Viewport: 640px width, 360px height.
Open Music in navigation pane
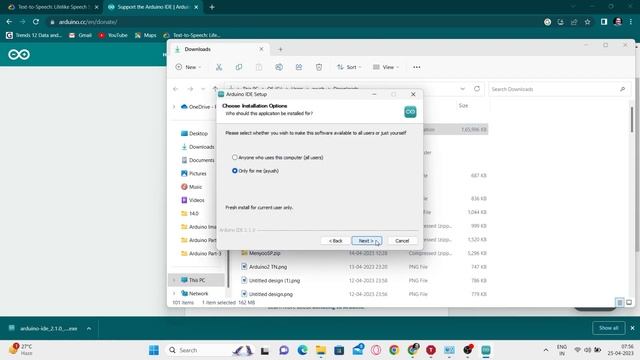pos(191,187)
